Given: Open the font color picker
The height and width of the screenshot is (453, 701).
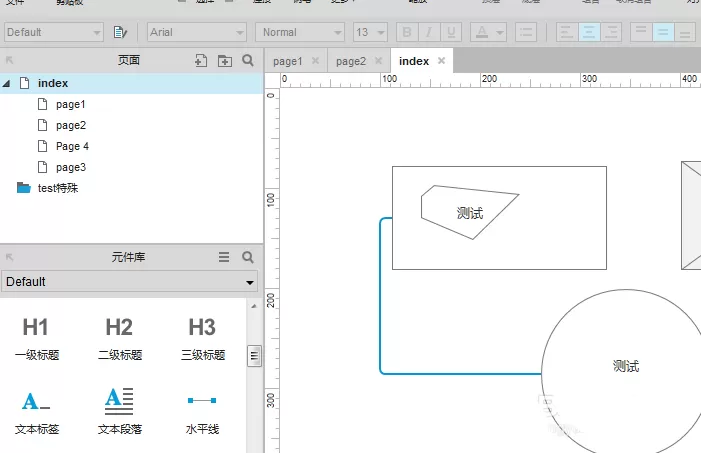Looking at the screenshot, I should tap(488, 32).
